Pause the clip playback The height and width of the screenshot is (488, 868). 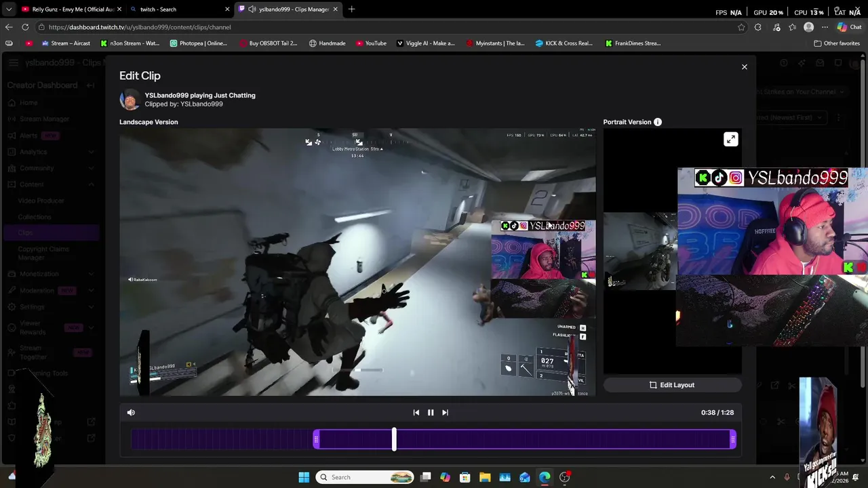coord(431,412)
